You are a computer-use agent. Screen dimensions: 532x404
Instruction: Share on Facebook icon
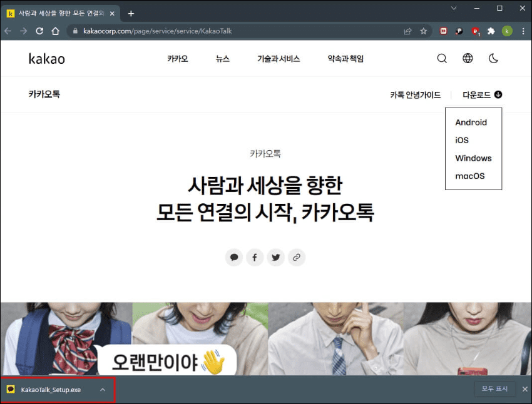pyautogui.click(x=255, y=258)
